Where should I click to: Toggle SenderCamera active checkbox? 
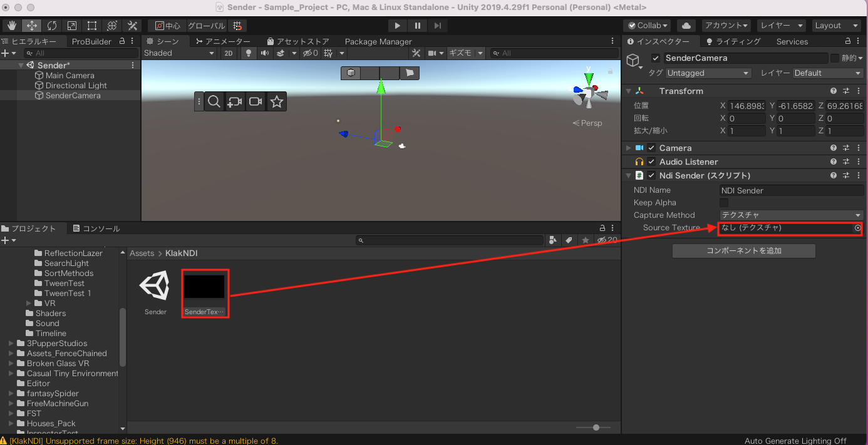coord(656,58)
